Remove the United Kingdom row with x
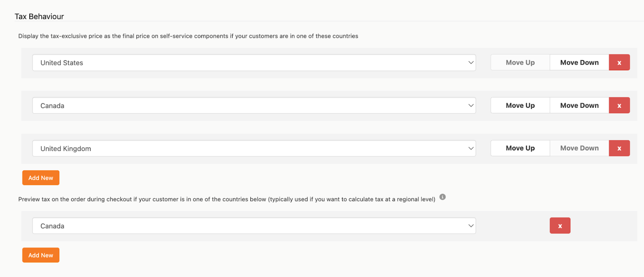 (619, 148)
